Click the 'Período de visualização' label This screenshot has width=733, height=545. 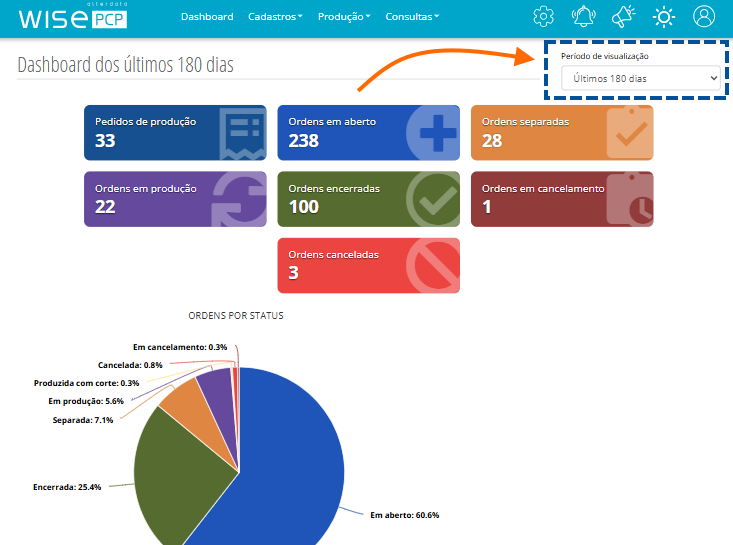[x=604, y=56]
